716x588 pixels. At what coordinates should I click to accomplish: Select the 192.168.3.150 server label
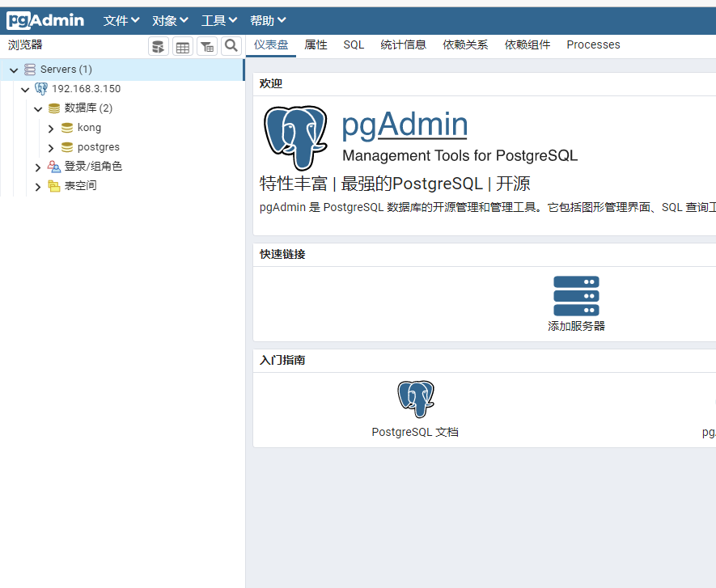click(87, 89)
